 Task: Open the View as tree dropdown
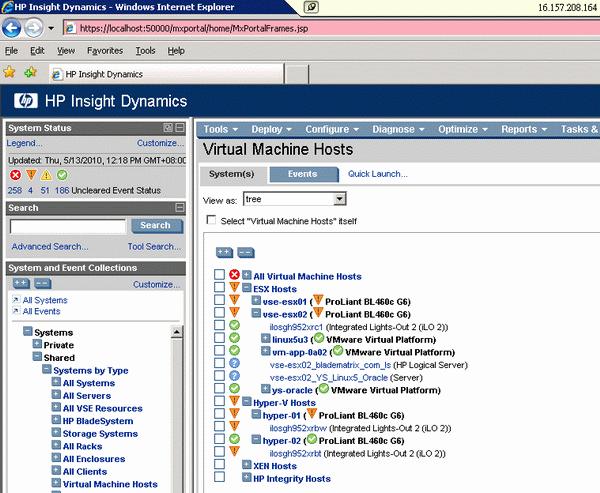coord(295,199)
